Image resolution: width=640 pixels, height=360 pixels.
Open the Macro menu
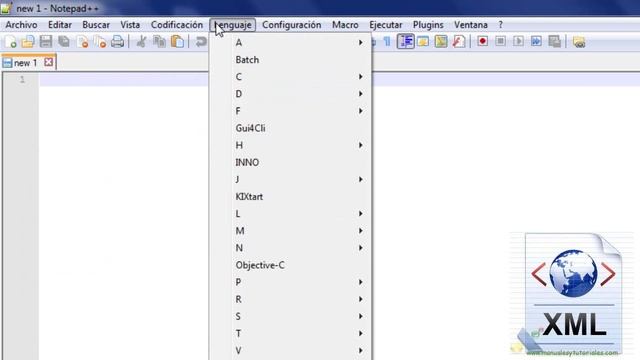(x=345, y=25)
